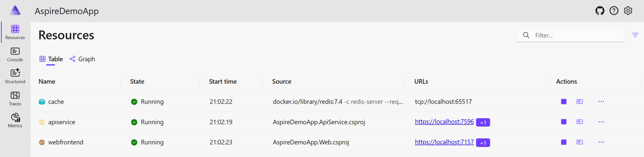Viewport: 644px width, 157px height.
Task: View console logs for apiservice
Action: [580, 122]
